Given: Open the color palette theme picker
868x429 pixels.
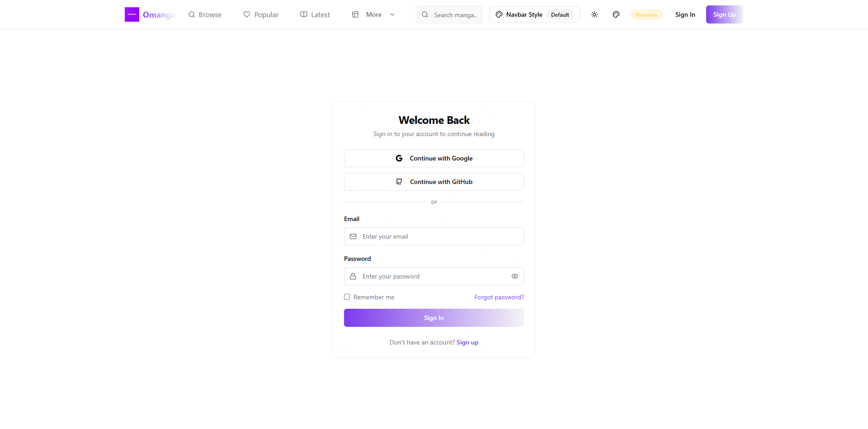Looking at the screenshot, I should pos(616,14).
